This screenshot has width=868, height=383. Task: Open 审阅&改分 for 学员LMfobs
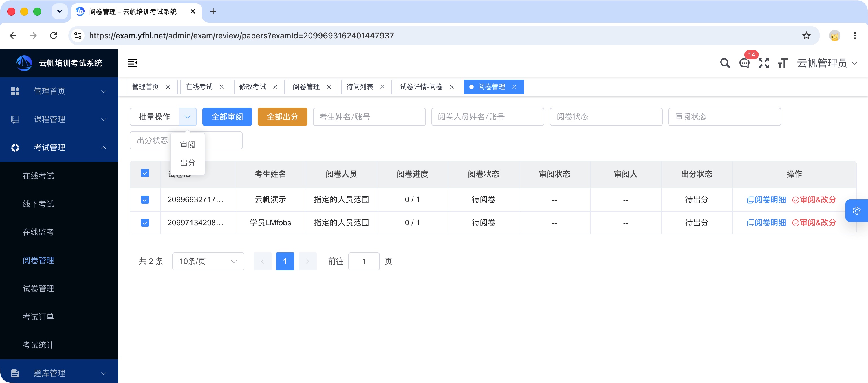point(814,223)
